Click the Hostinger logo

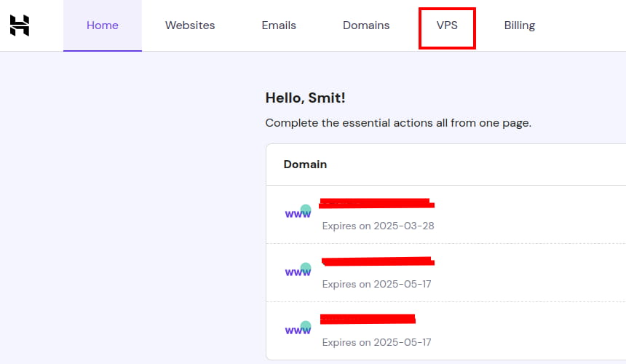click(20, 25)
